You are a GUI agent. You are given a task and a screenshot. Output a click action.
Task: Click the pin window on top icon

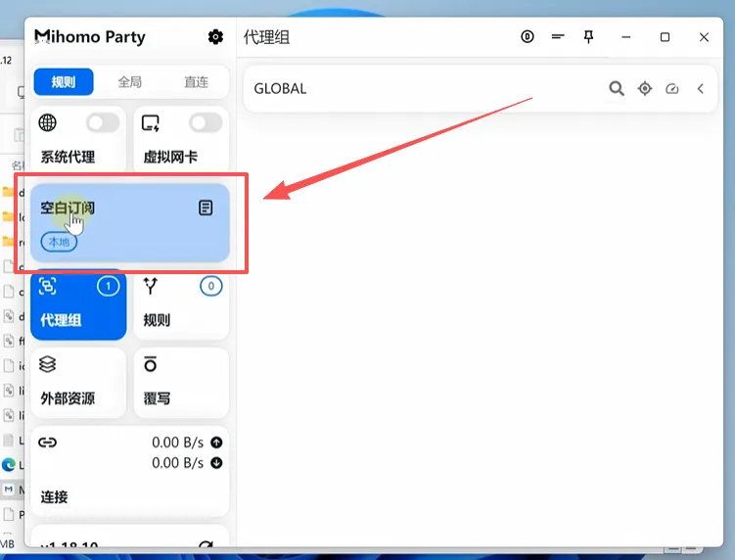[x=588, y=37]
